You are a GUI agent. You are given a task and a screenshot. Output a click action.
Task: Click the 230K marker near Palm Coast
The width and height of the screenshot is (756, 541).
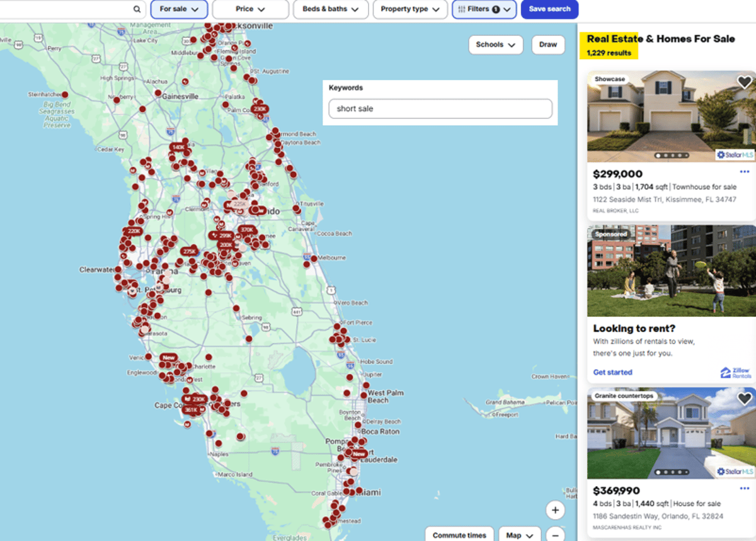coord(260,109)
